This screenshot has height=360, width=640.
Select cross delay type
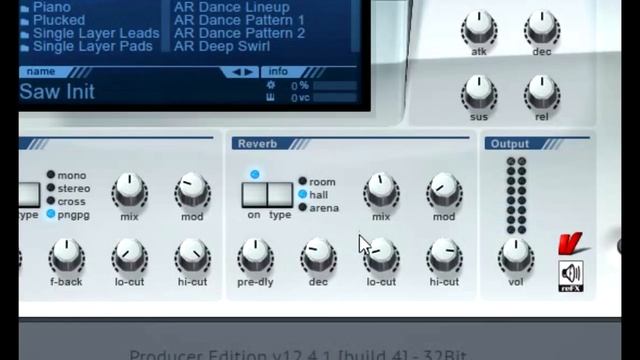67,201
